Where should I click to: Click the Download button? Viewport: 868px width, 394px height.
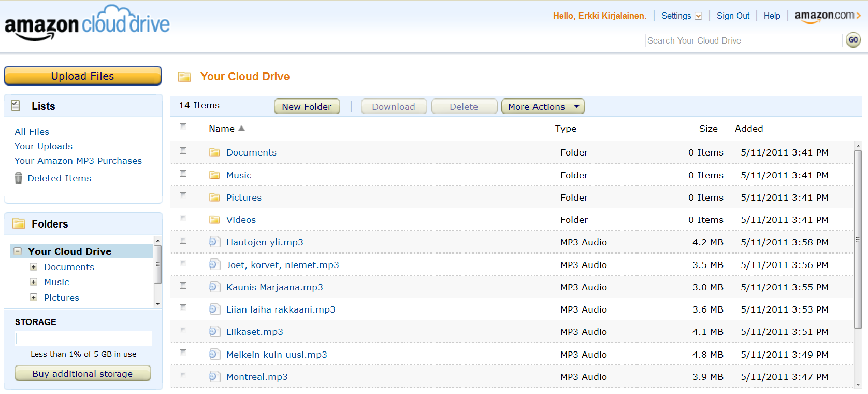394,106
